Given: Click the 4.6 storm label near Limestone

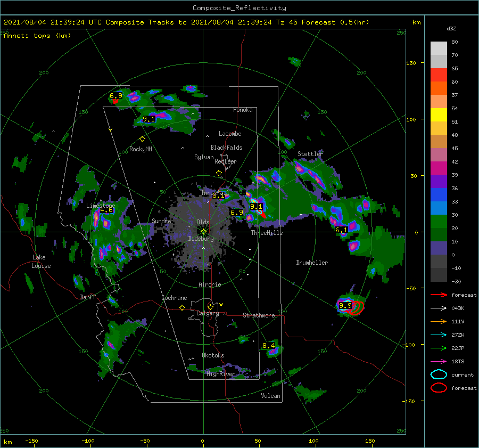Looking at the screenshot, I should (x=106, y=210).
